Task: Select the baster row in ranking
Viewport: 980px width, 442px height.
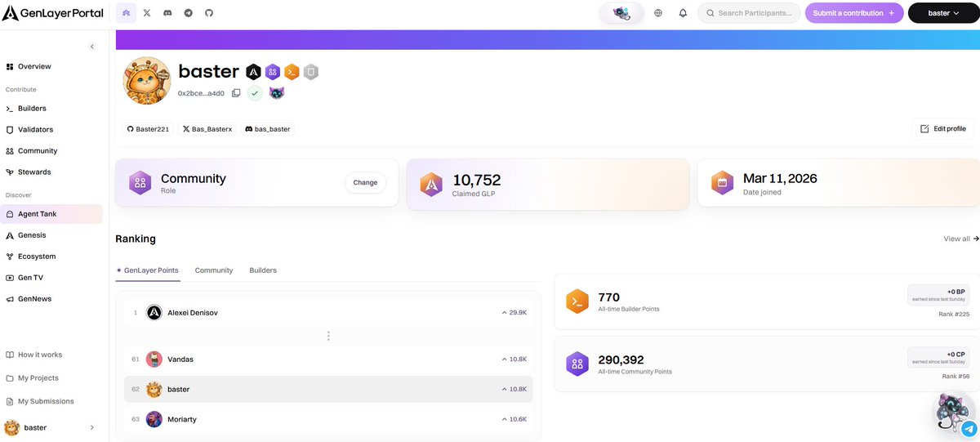Action: pyautogui.click(x=328, y=389)
